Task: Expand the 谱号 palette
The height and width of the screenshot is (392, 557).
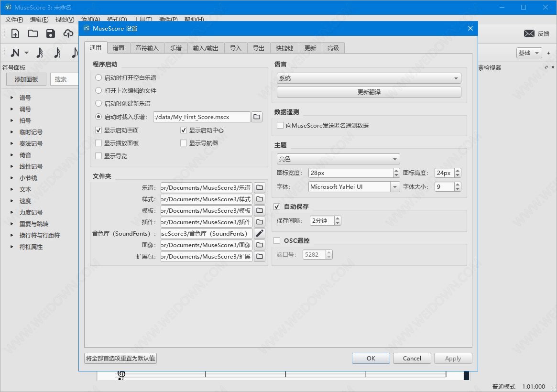Action: [12, 98]
